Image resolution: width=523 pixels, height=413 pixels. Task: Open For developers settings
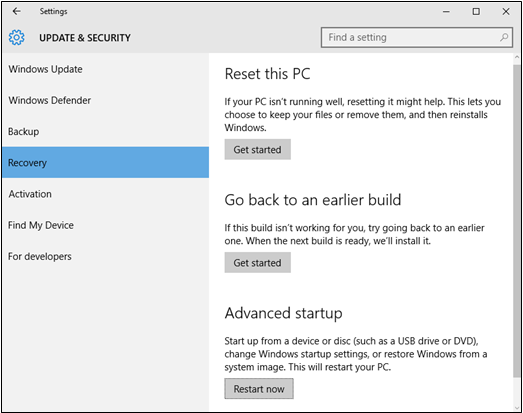click(x=105, y=256)
